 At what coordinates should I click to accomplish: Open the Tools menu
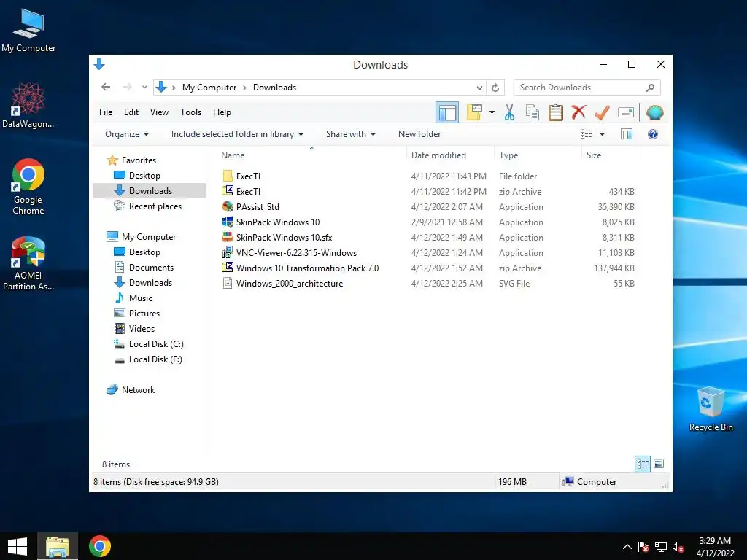pos(190,112)
